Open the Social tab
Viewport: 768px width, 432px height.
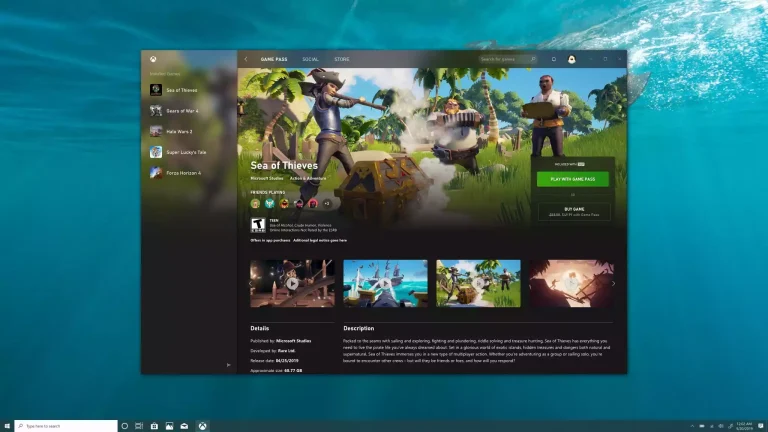click(x=310, y=59)
